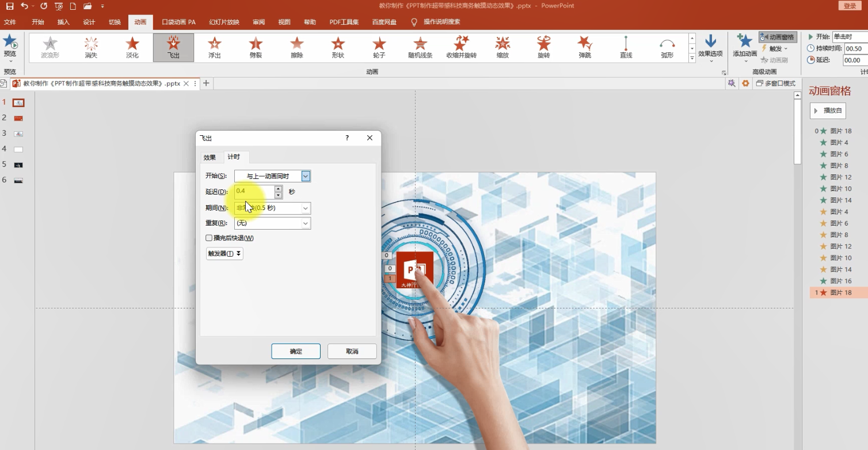Open the 幻灯片放映 slide show tab

224,22
